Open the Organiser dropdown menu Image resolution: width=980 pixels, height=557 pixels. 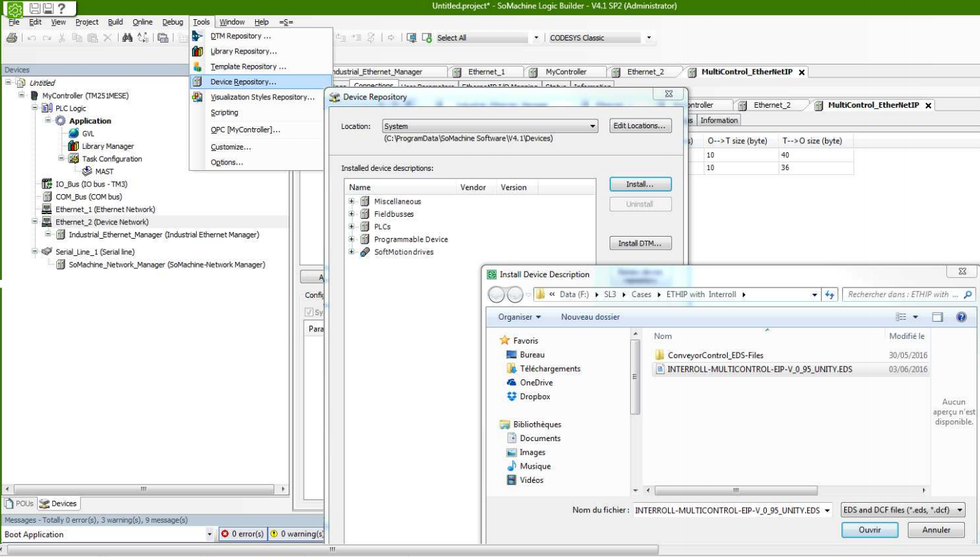[x=520, y=317]
